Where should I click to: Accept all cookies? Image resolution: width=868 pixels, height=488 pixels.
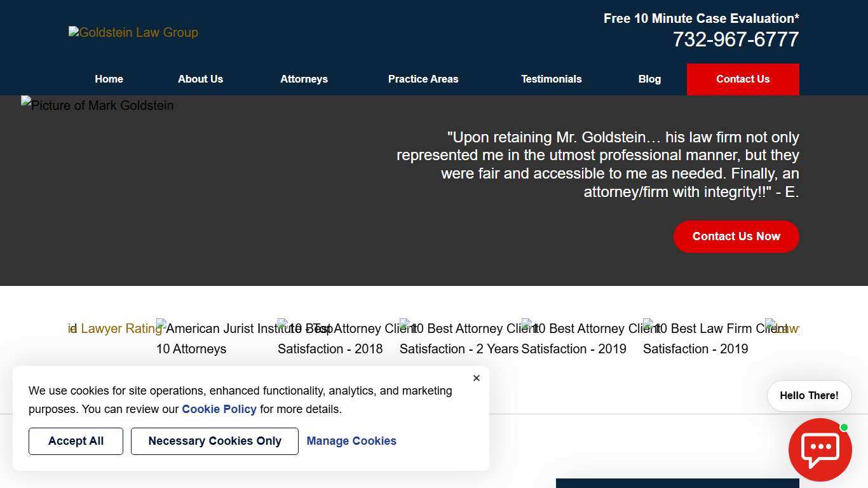(x=76, y=441)
